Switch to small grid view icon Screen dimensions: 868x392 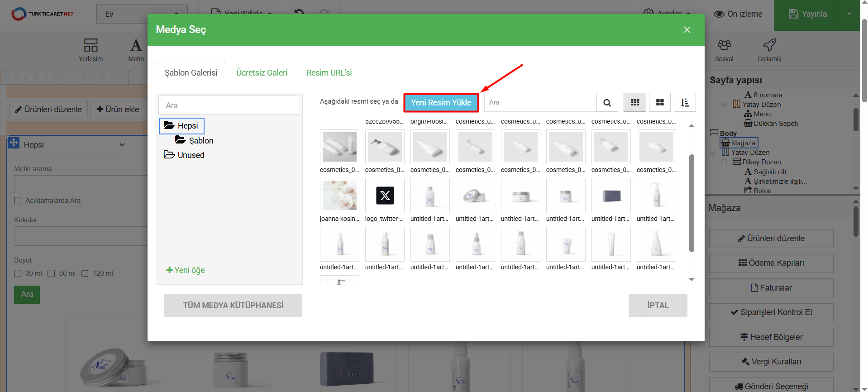[634, 103]
